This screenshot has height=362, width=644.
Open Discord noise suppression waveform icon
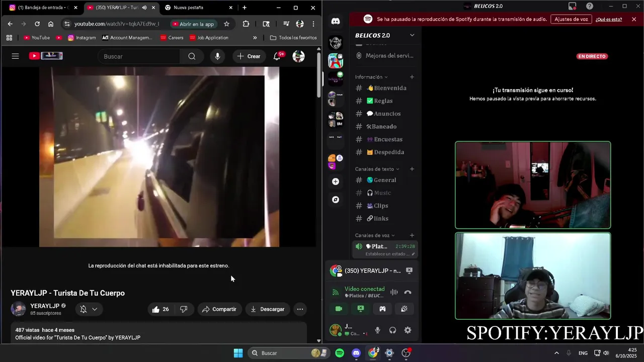click(394, 292)
